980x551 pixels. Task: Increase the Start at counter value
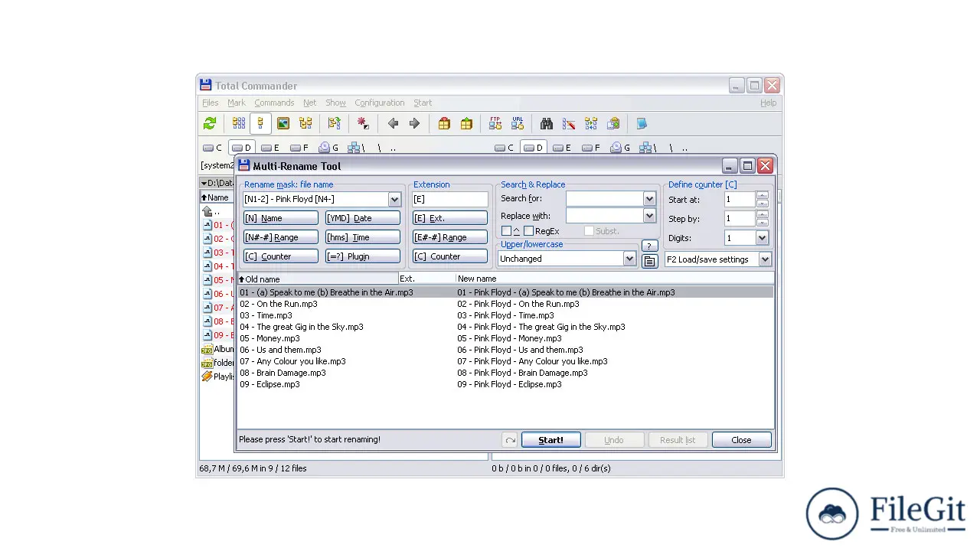pyautogui.click(x=762, y=195)
